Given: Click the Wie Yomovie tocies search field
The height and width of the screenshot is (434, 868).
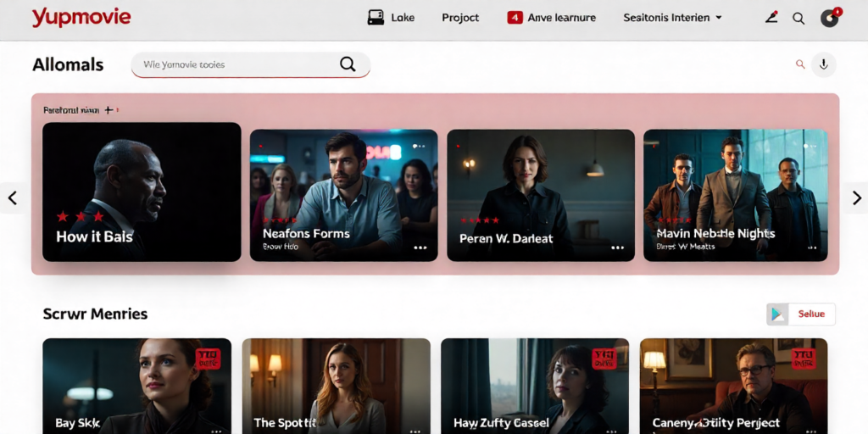Looking at the screenshot, I should [x=251, y=64].
